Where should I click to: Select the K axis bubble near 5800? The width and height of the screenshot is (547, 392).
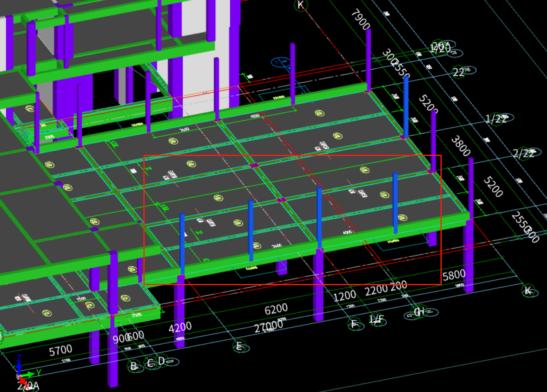tap(528, 291)
